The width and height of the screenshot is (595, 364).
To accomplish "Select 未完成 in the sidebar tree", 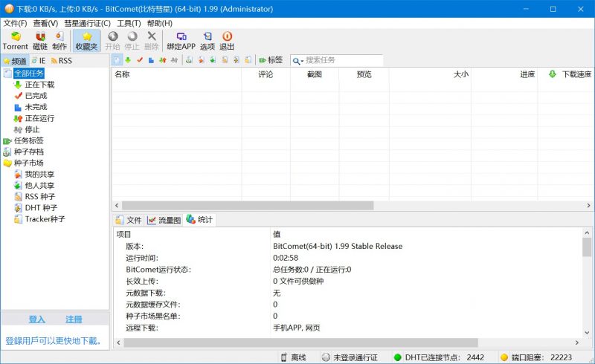I will click(36, 107).
